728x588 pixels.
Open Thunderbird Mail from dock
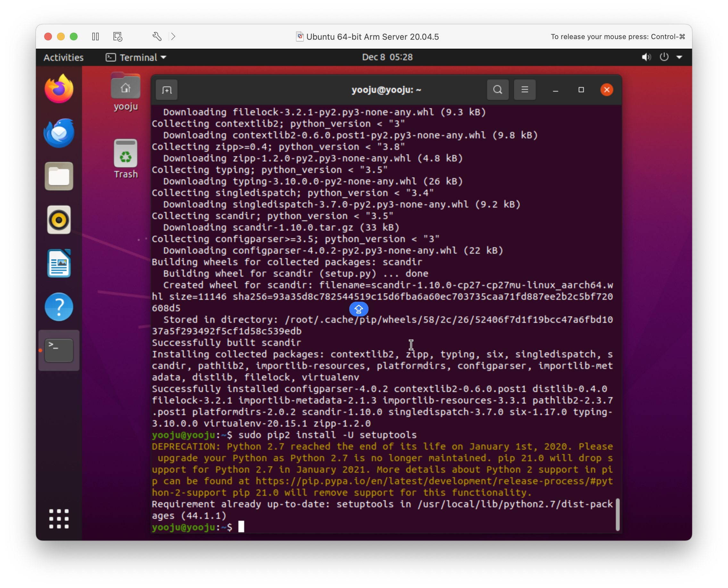tap(59, 133)
